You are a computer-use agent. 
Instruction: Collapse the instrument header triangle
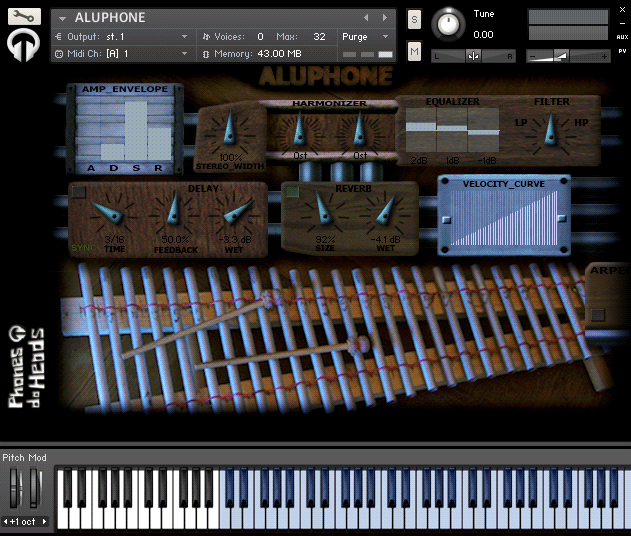coord(62,18)
